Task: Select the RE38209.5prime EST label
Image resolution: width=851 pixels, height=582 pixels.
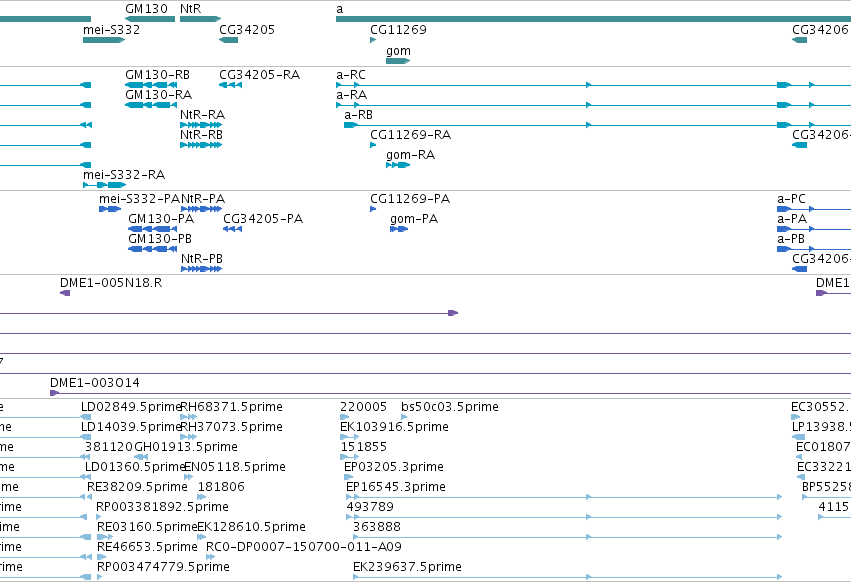Action: point(137,487)
